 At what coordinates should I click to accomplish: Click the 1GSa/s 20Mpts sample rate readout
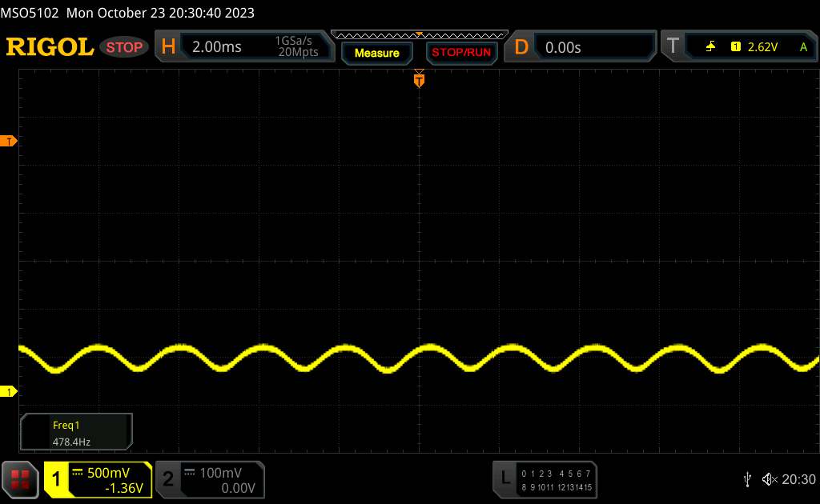click(x=298, y=46)
